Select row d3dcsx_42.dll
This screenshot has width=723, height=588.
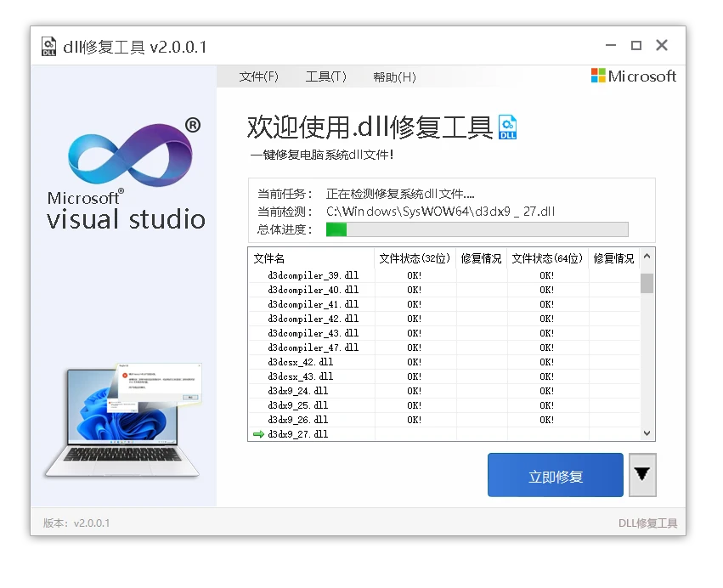tap(444, 362)
